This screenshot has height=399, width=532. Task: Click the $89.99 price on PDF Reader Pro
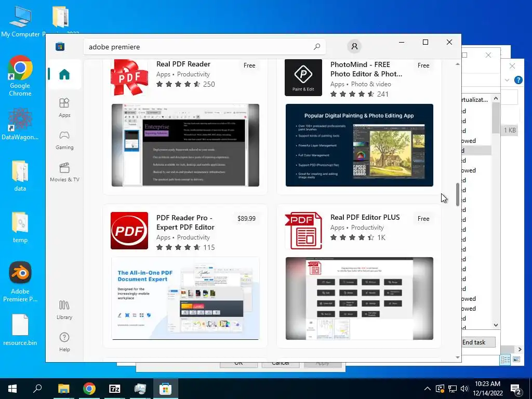tap(246, 219)
